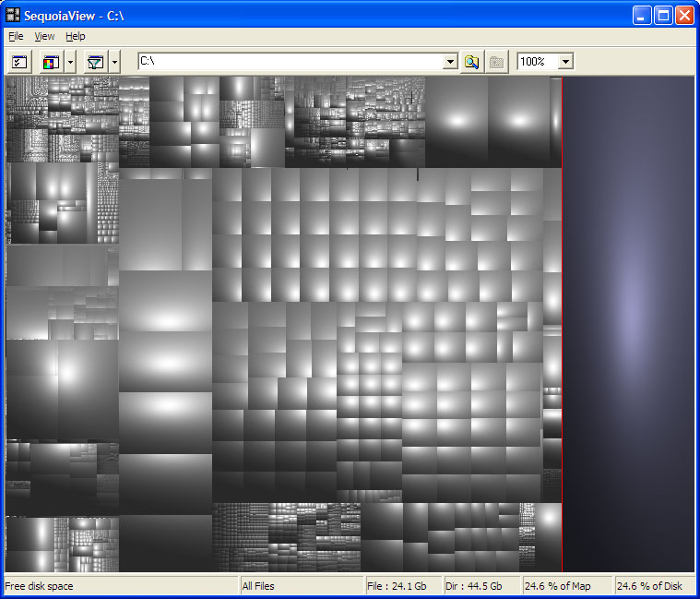Click 'File : 24.1 Gb' status entry
Viewport: 700px width, 599px height.
click(397, 586)
